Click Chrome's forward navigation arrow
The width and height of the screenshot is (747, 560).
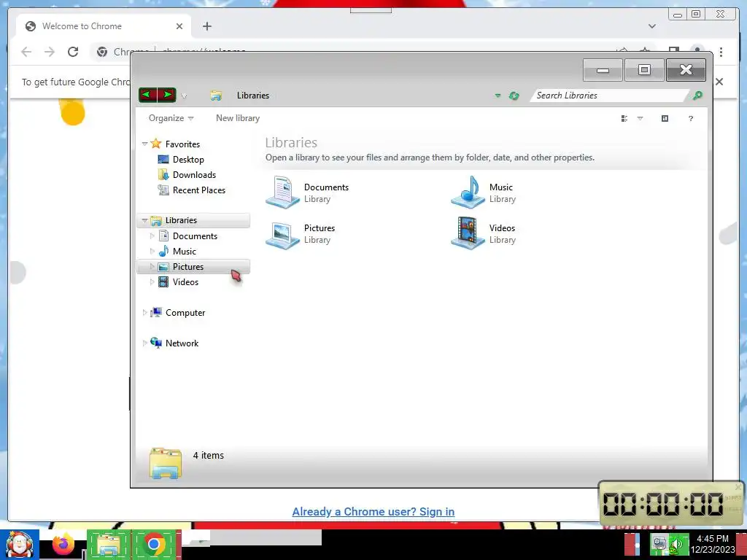coord(49,52)
